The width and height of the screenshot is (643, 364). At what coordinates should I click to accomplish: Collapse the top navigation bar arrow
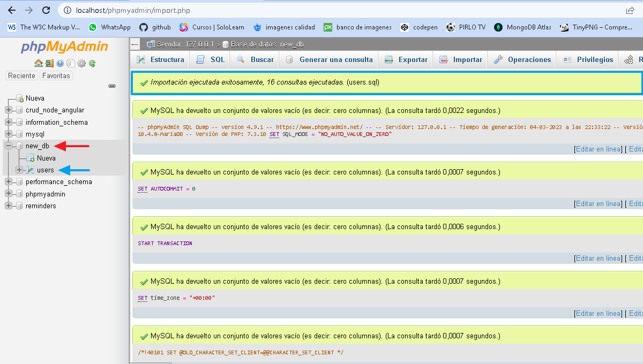(135, 44)
